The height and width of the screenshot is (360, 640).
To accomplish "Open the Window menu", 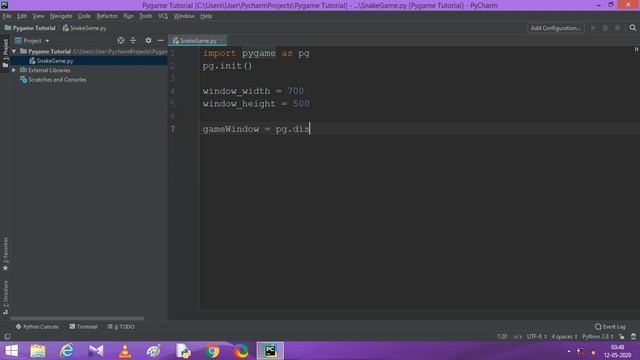I will tap(184, 16).
